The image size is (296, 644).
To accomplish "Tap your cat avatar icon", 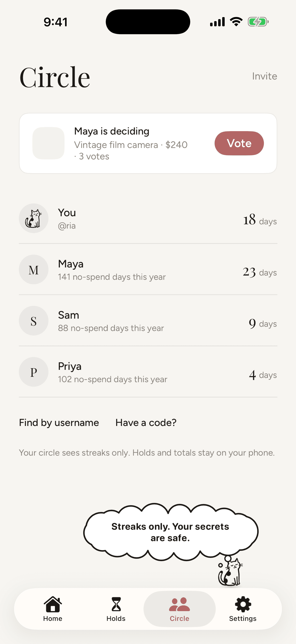I will (34, 218).
